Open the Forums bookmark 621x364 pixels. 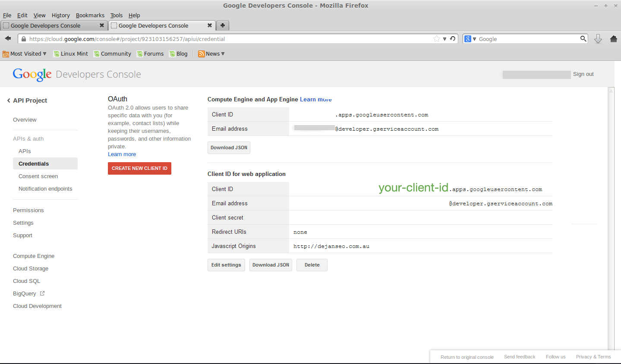pos(150,54)
